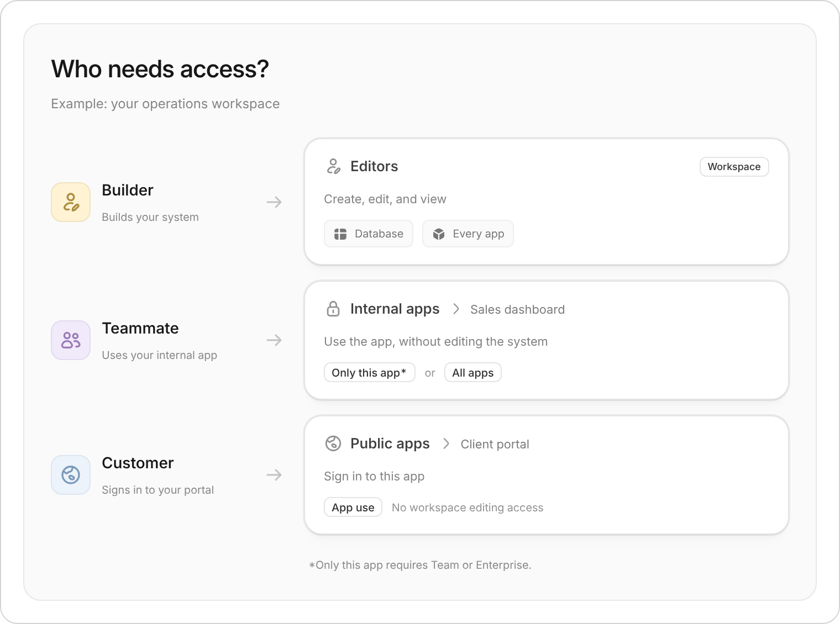
Task: Click the "Who needs access?" heading
Action: point(160,69)
